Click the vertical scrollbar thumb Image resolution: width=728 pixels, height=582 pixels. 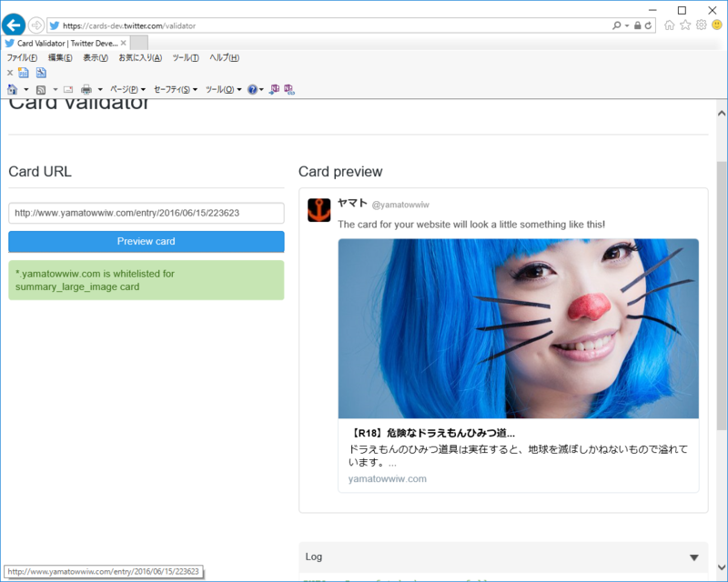(721, 296)
